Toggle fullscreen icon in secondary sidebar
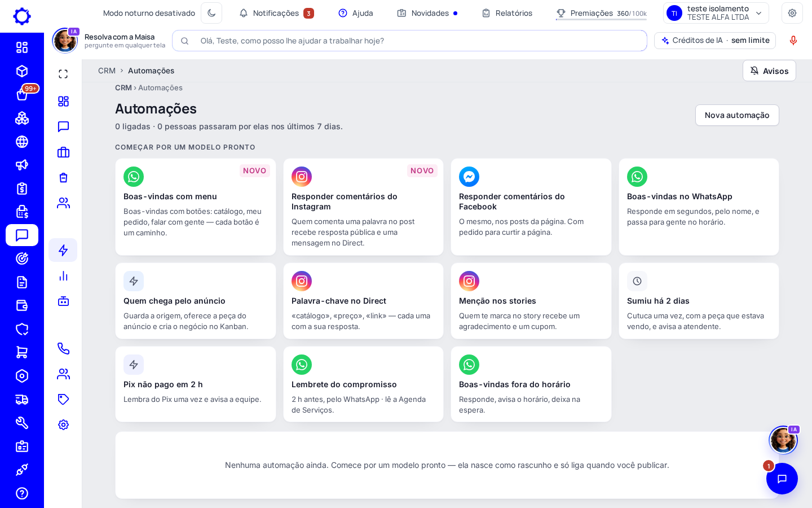The image size is (812, 508). pos(63,74)
